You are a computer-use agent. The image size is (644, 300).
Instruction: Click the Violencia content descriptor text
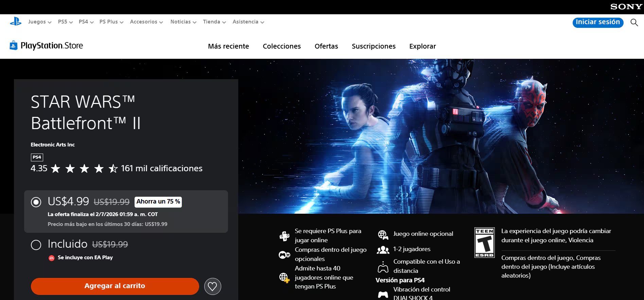(x=581, y=240)
